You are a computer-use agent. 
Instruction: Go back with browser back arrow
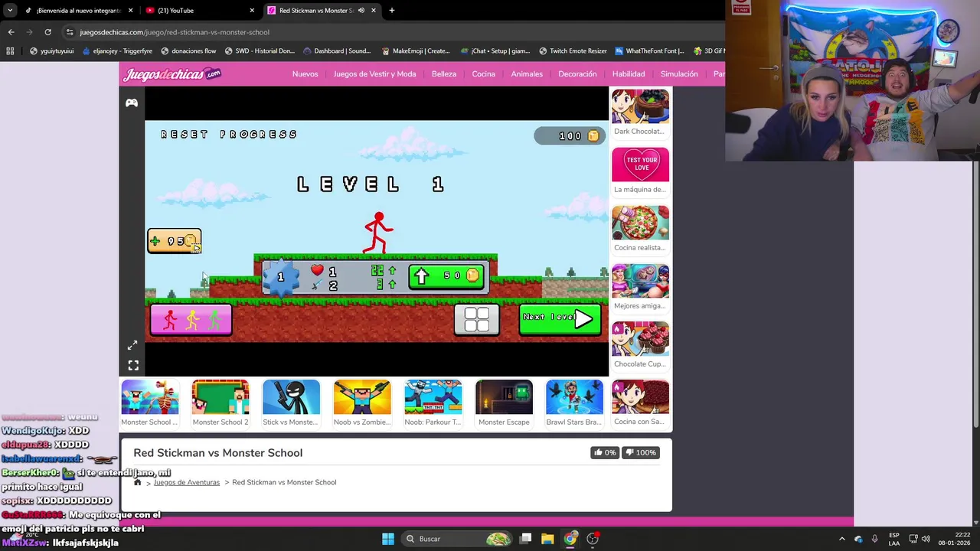pyautogui.click(x=11, y=32)
